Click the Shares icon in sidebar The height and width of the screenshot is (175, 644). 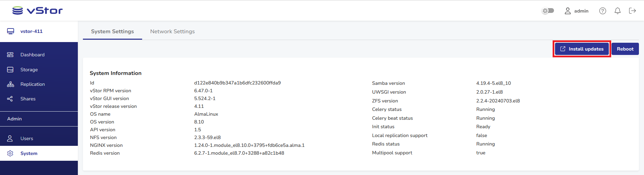(10, 99)
